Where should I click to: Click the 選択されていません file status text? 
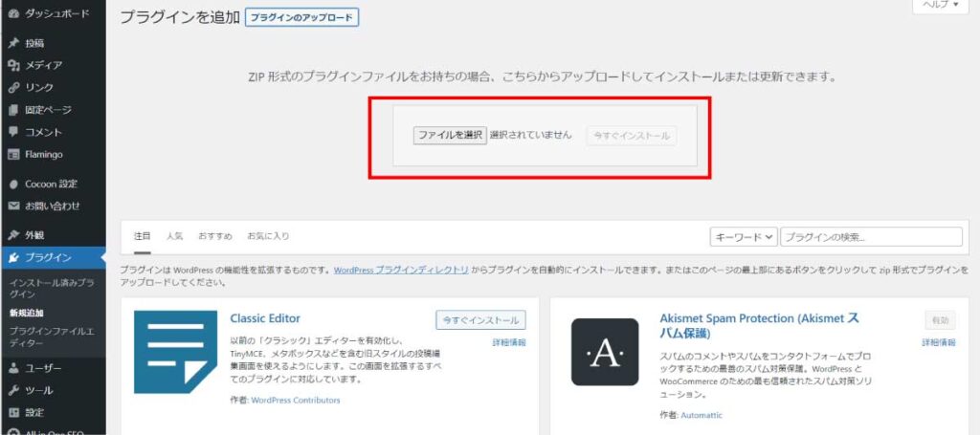(530, 135)
